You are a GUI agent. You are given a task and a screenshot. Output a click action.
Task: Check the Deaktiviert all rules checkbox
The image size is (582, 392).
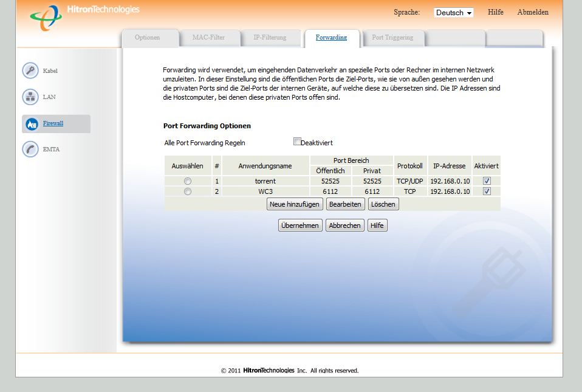coord(297,142)
